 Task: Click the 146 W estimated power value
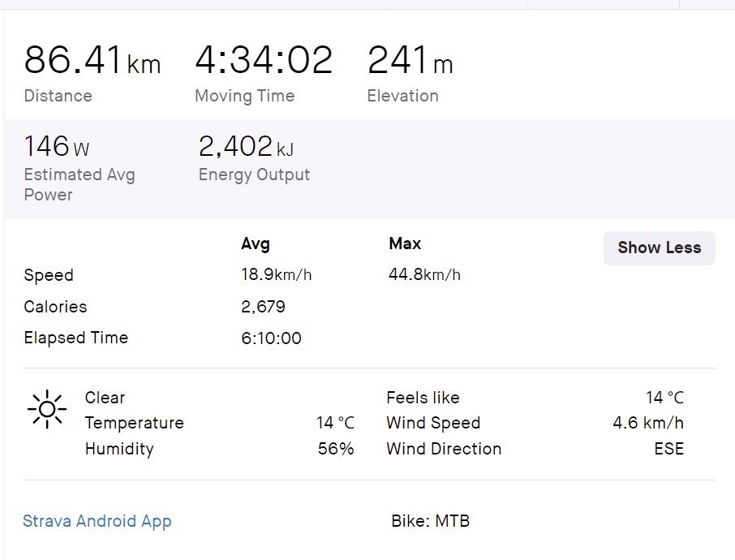coord(57,147)
